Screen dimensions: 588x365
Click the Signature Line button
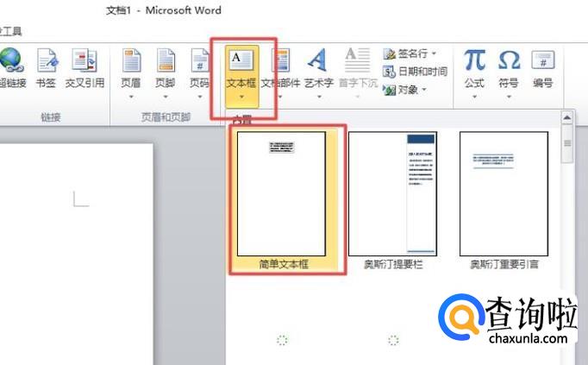point(409,53)
